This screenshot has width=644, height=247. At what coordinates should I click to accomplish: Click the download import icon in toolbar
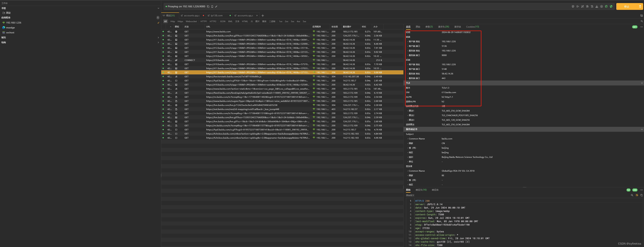[597, 6]
